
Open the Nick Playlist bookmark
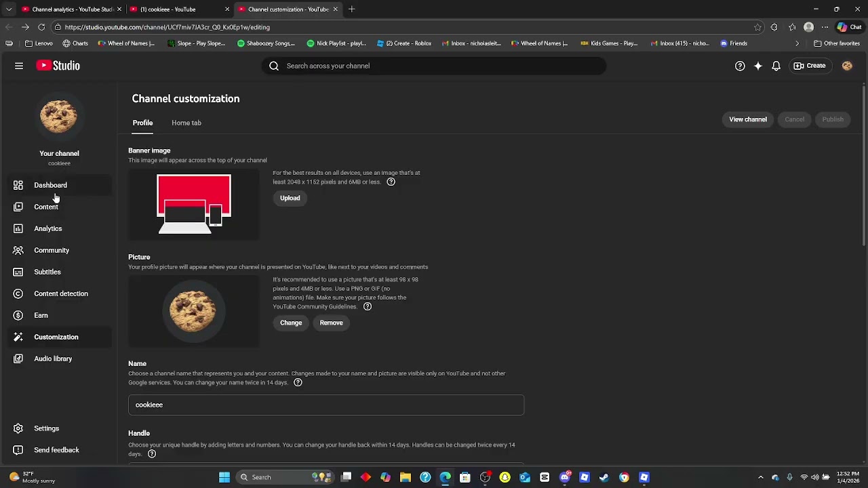click(x=336, y=43)
